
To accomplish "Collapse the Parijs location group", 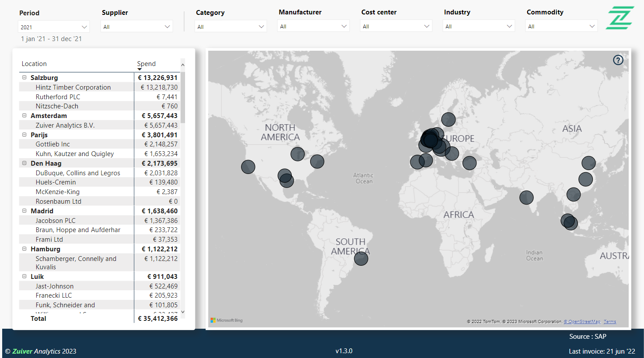I will (24, 135).
